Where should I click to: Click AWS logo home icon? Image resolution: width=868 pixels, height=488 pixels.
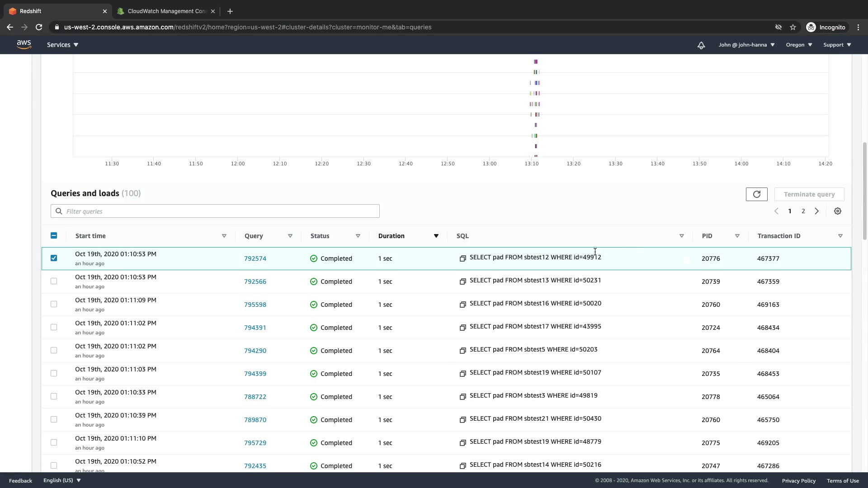[x=24, y=44]
